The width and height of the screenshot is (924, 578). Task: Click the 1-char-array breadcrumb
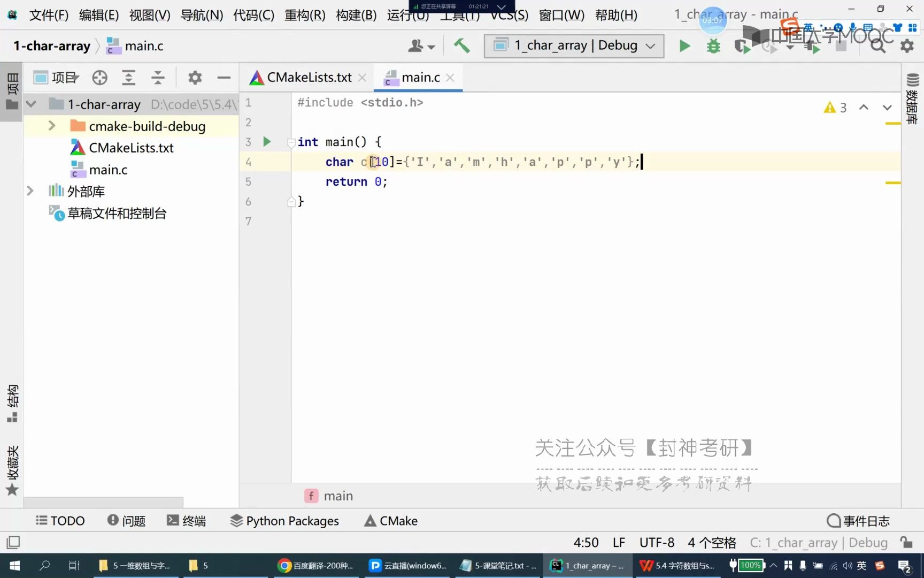(52, 46)
